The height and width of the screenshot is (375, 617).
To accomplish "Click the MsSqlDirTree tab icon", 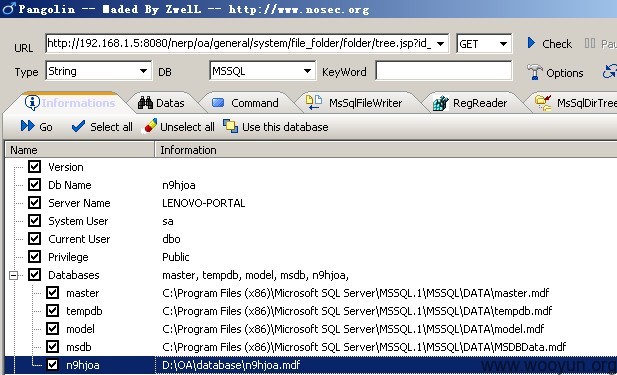I will click(x=543, y=103).
